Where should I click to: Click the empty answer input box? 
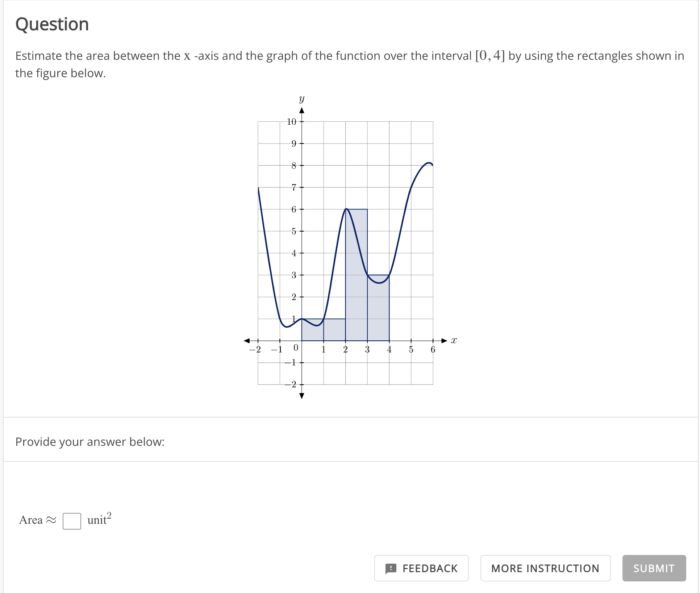tap(72, 521)
